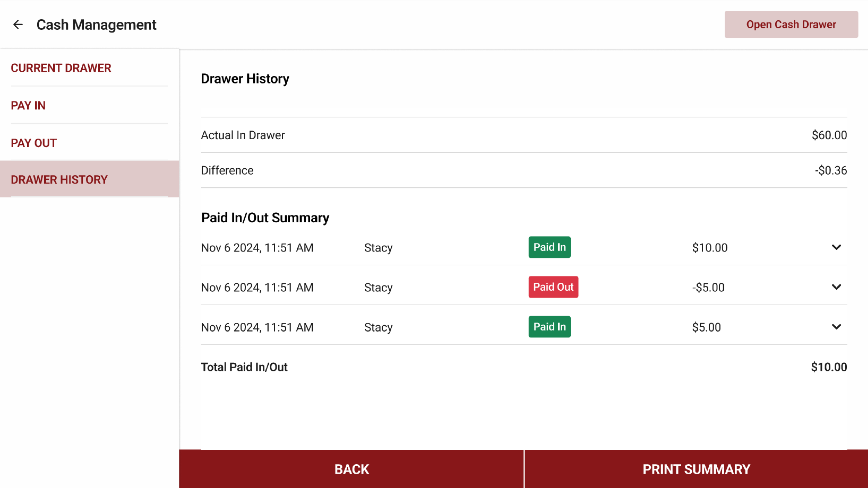This screenshot has width=868, height=488.
Task: Click the Drawer History heading
Action: point(245,79)
